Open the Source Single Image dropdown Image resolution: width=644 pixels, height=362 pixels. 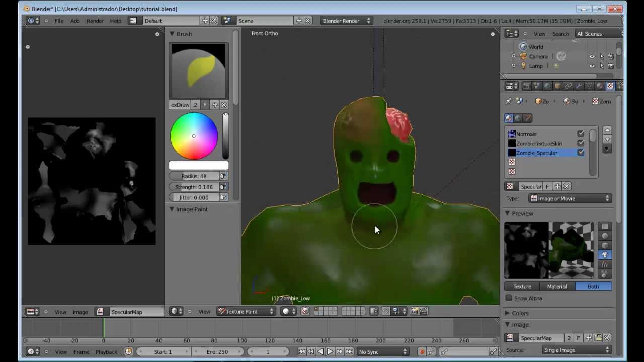[577, 350]
